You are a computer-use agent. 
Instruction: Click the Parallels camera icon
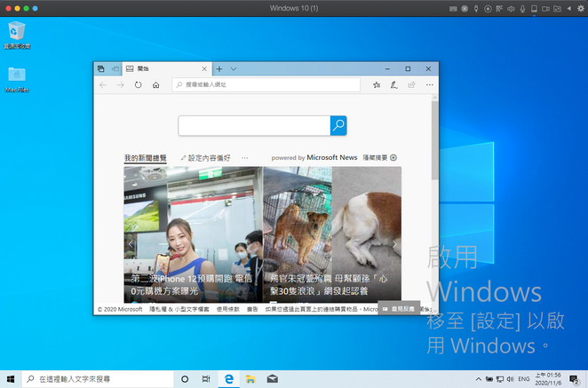pos(545,8)
